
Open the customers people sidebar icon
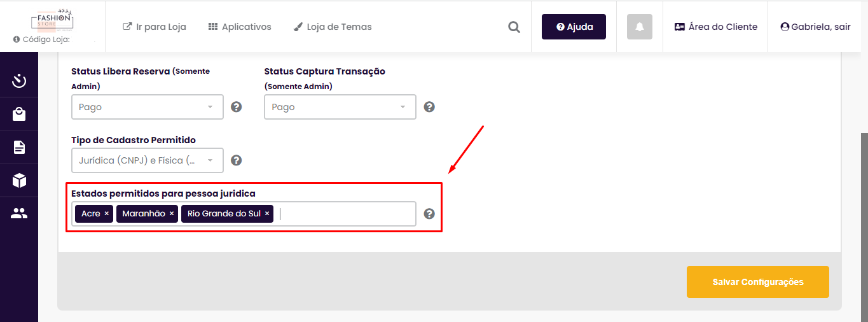(x=19, y=214)
